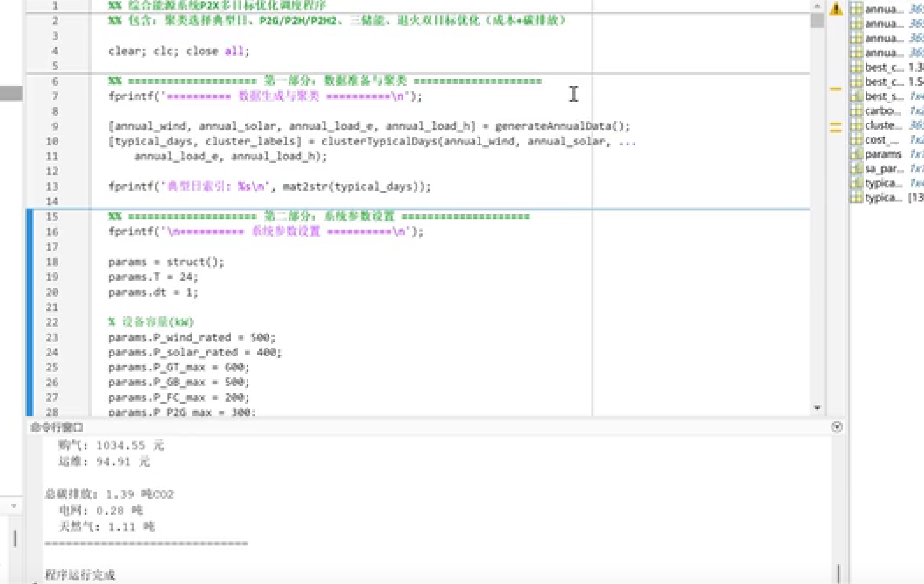924x584 pixels.
Task: Toggle breakpoint on line number 18
Action: (x=52, y=262)
